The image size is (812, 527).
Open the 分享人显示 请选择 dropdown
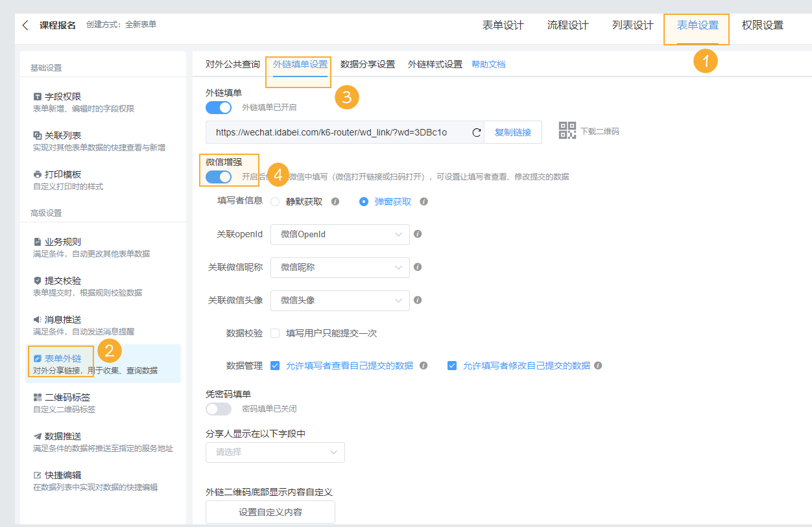pos(275,452)
